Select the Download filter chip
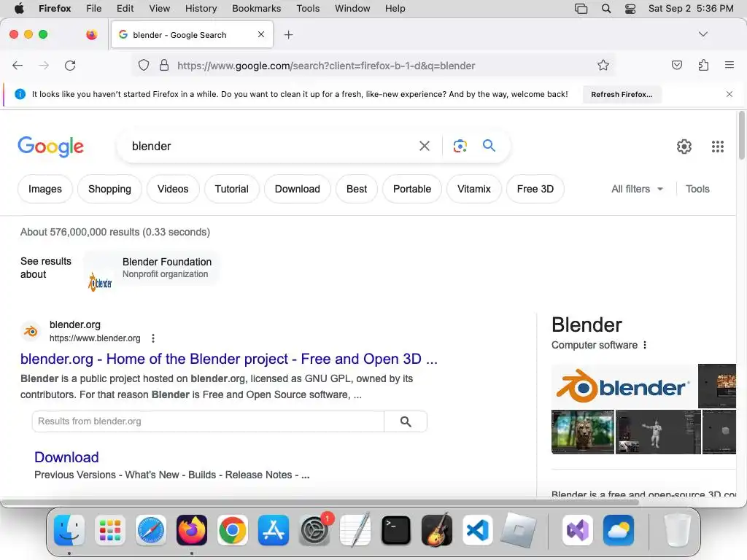The height and width of the screenshot is (560, 747). 298,189
